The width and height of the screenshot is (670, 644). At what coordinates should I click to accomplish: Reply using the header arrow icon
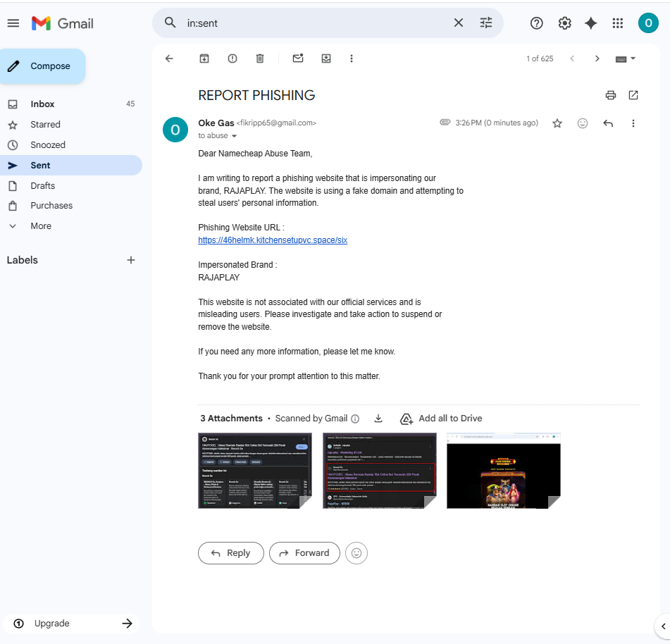[x=608, y=123]
